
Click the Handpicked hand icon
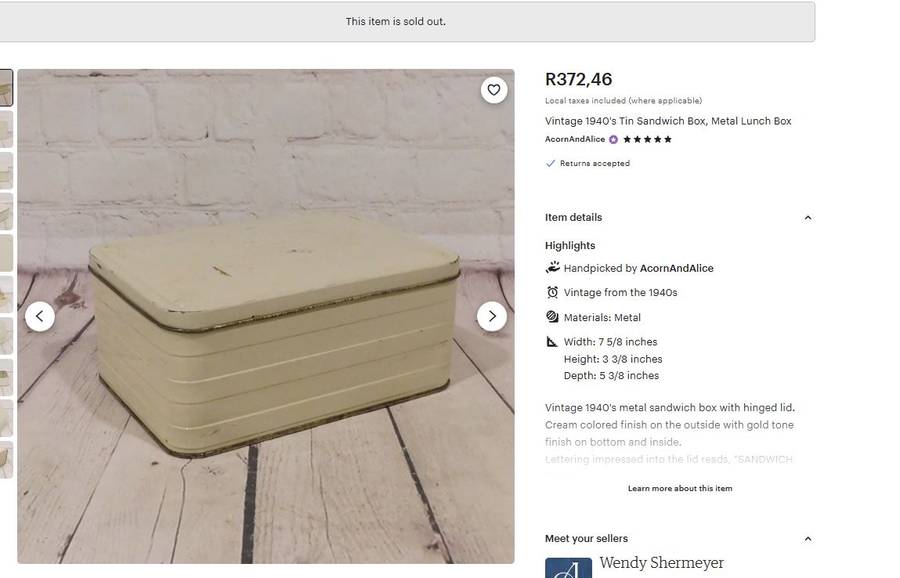point(553,268)
